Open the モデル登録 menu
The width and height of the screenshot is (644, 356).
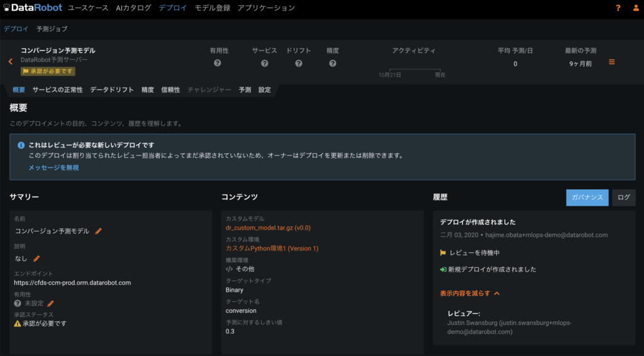(x=213, y=8)
